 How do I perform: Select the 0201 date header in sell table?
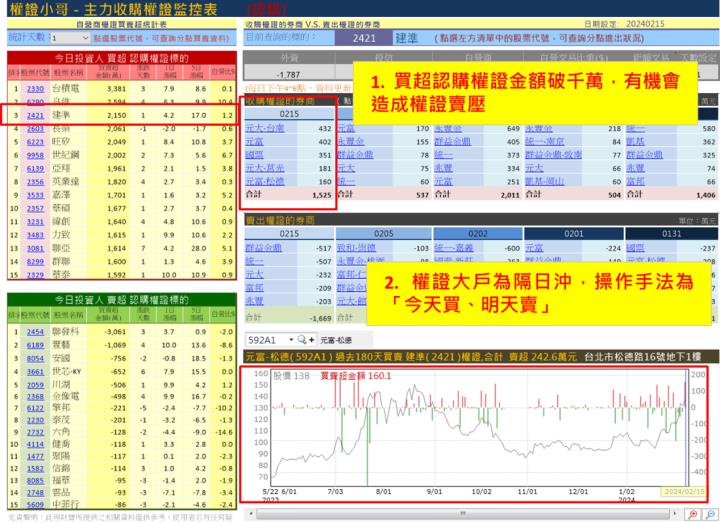[x=574, y=234]
